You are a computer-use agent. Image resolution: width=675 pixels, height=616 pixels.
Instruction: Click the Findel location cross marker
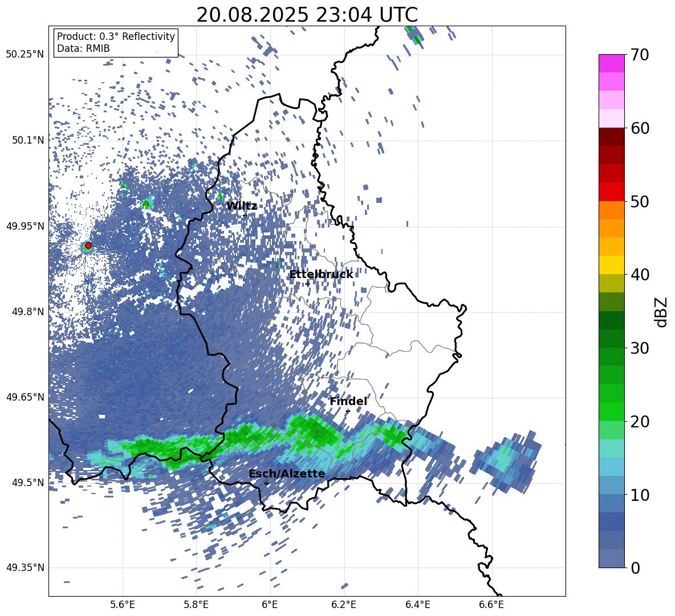click(348, 411)
